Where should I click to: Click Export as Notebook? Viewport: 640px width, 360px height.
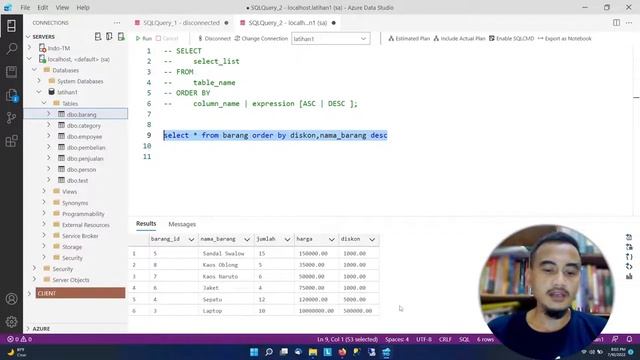coord(564,38)
